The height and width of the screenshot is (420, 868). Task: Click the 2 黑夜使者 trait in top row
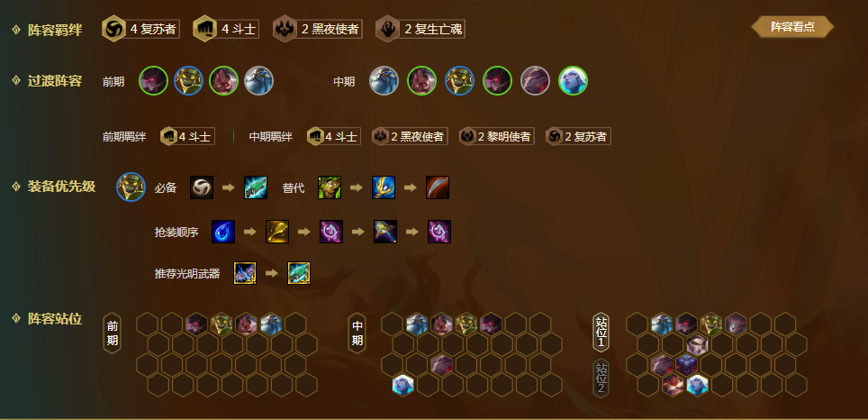[x=318, y=29]
